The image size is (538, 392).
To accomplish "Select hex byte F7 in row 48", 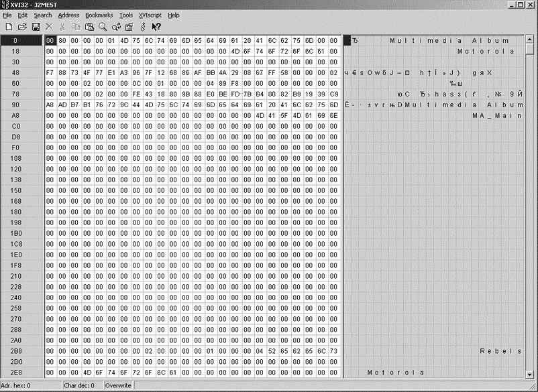I will tap(50, 72).
